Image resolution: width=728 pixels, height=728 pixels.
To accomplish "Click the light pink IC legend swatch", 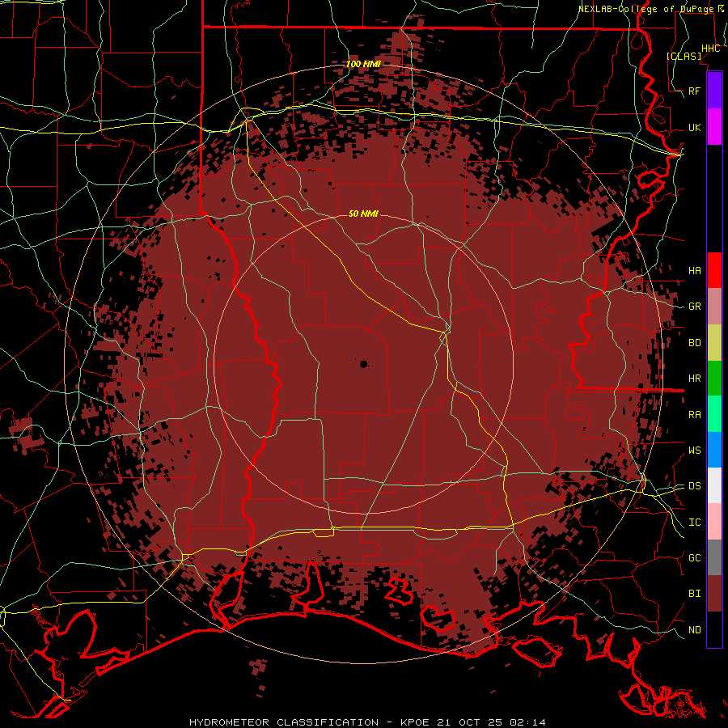I will pos(714,522).
